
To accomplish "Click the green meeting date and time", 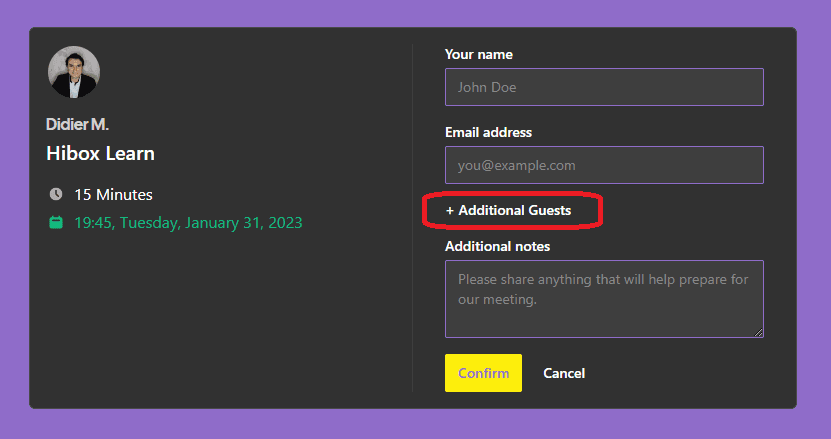I will point(188,222).
